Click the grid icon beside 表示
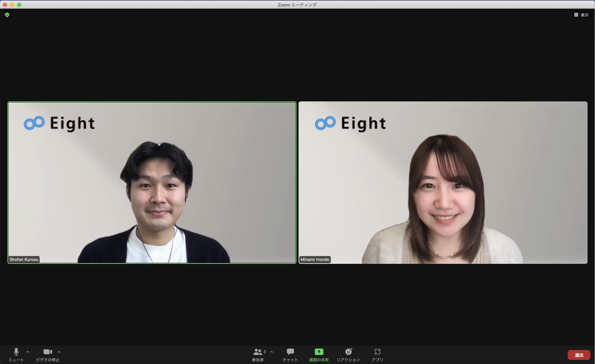Viewport: 595px width, 364px height. [576, 15]
